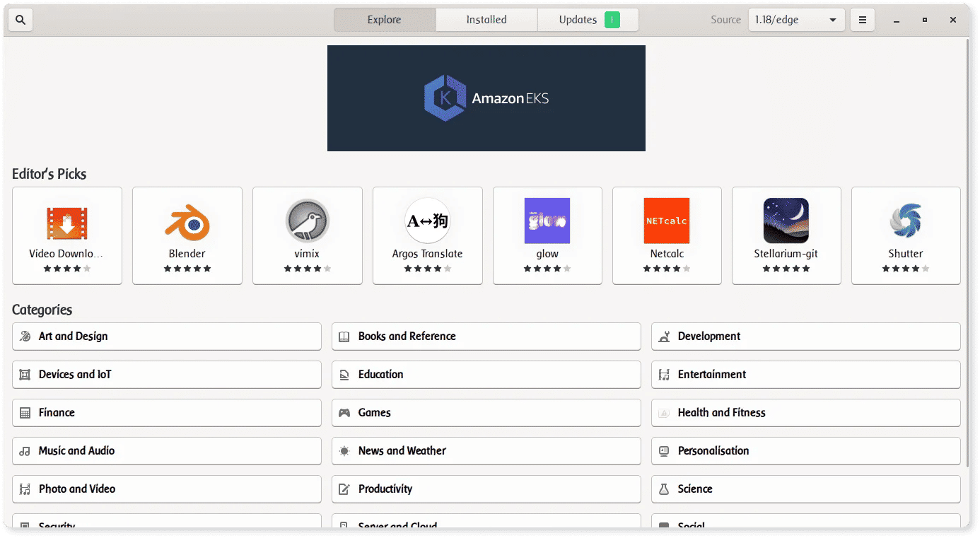This screenshot has height=538, width=980.
Task: Click the glow app icon
Action: point(547,221)
